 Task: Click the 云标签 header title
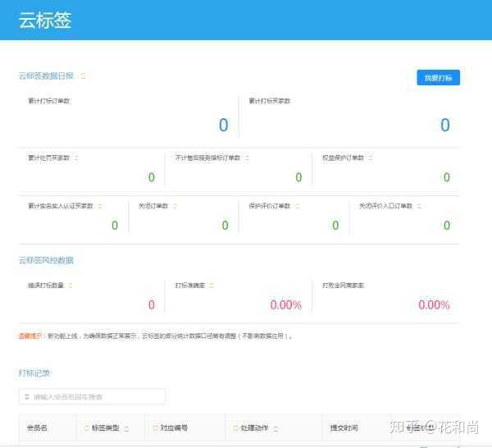[45, 21]
